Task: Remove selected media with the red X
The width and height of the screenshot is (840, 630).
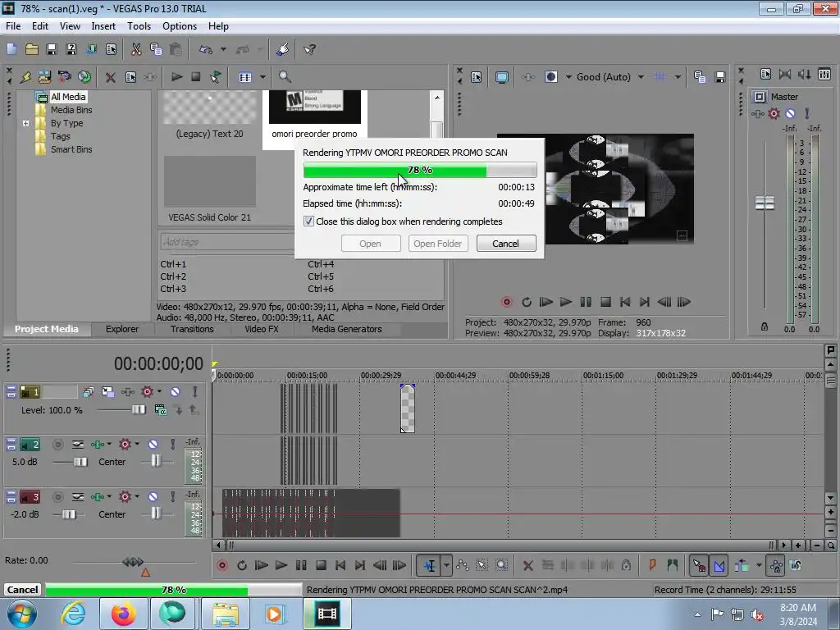Action: pos(111,77)
